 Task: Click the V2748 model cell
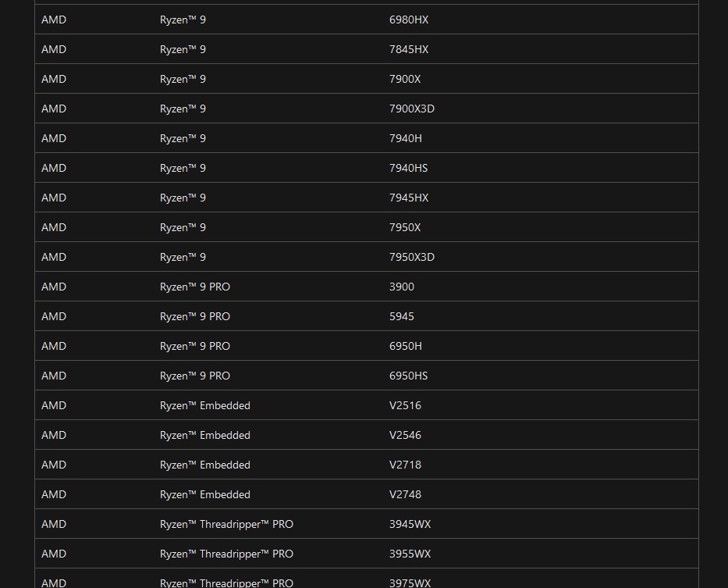[x=406, y=494]
